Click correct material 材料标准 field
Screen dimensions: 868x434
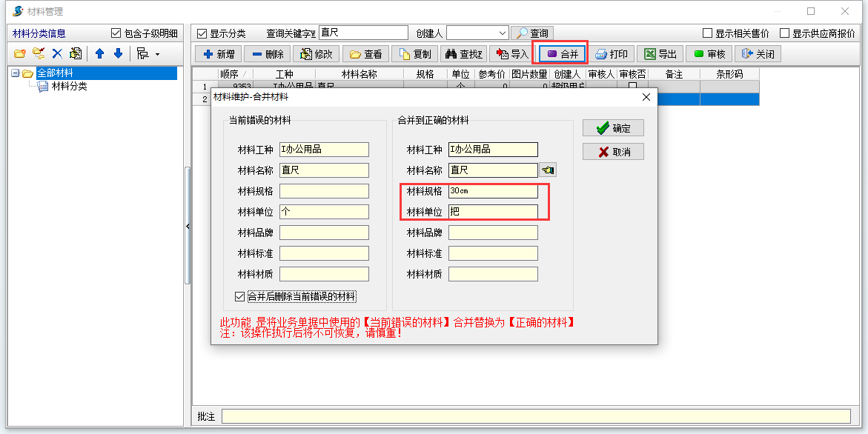(x=493, y=253)
